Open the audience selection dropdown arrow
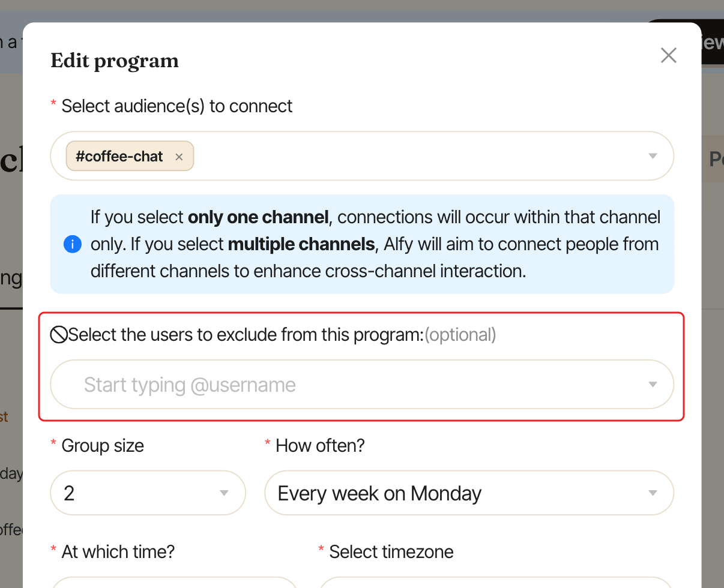 (653, 157)
